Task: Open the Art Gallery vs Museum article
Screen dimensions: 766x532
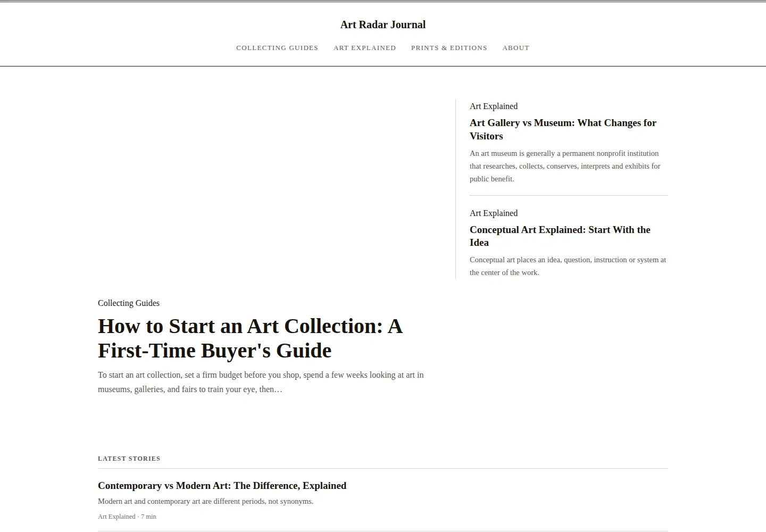Action: click(563, 129)
